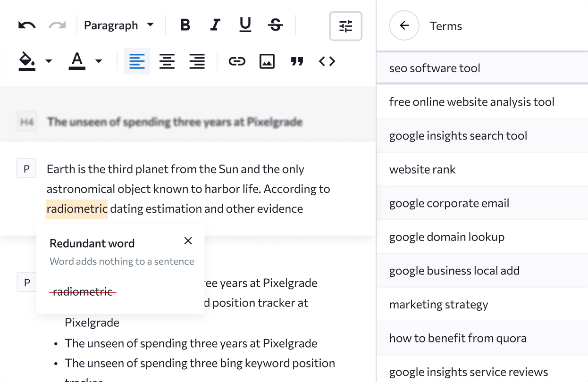Apply the text color A icon

tap(77, 61)
